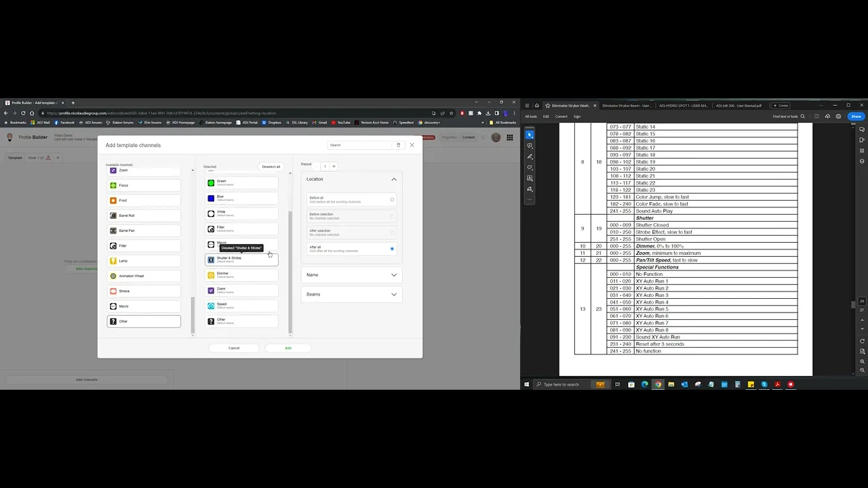The height and width of the screenshot is (488, 868).
Task: Open the Acrobat Sign menu
Action: pos(577,117)
